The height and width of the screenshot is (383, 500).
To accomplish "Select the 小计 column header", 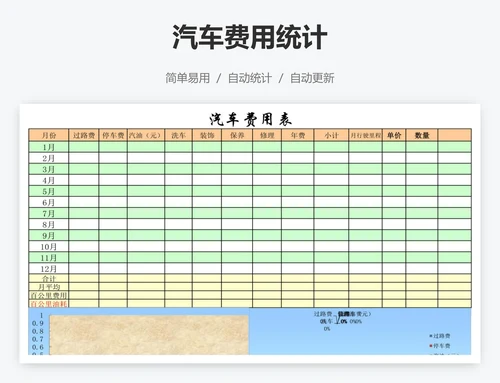I will click(331, 135).
